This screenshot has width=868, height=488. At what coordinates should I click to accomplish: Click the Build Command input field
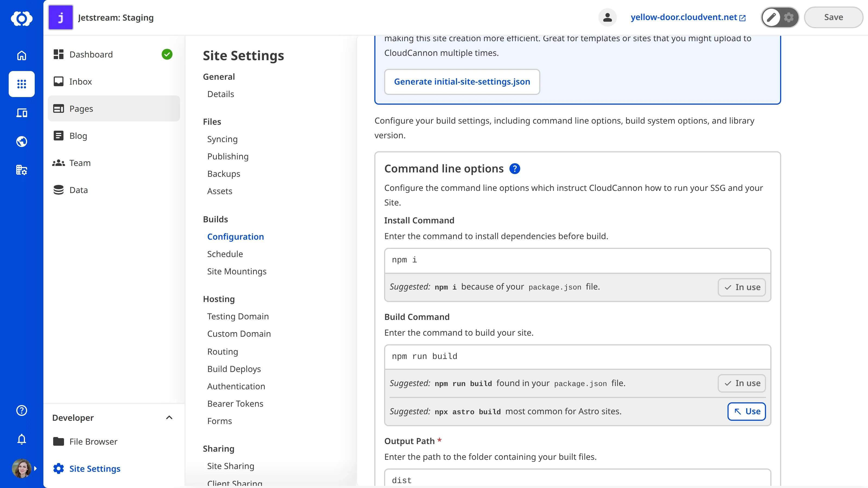click(577, 357)
